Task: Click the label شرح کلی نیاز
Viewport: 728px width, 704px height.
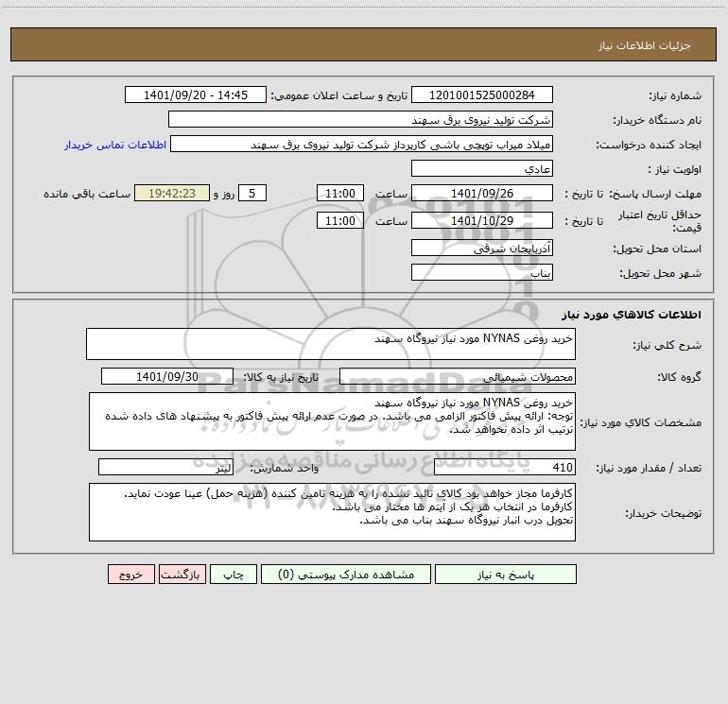Action: pos(667,345)
